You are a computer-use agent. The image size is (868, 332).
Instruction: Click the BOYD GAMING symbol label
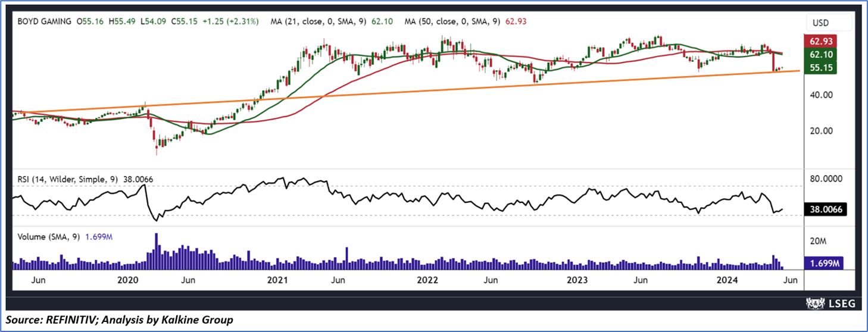(43, 21)
